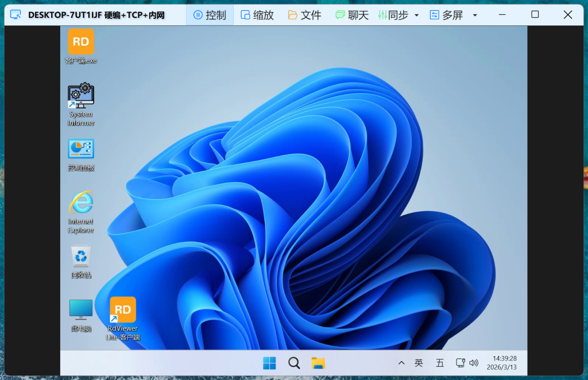Open the 客户端.exe desktop icon
Image resolution: width=588 pixels, height=380 pixels.
pyautogui.click(x=81, y=42)
